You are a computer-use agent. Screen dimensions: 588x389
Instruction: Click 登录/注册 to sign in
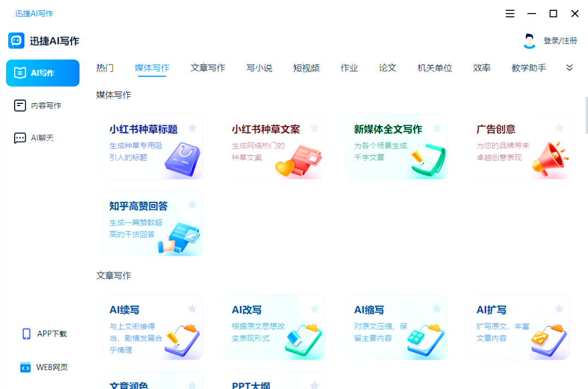click(x=560, y=40)
